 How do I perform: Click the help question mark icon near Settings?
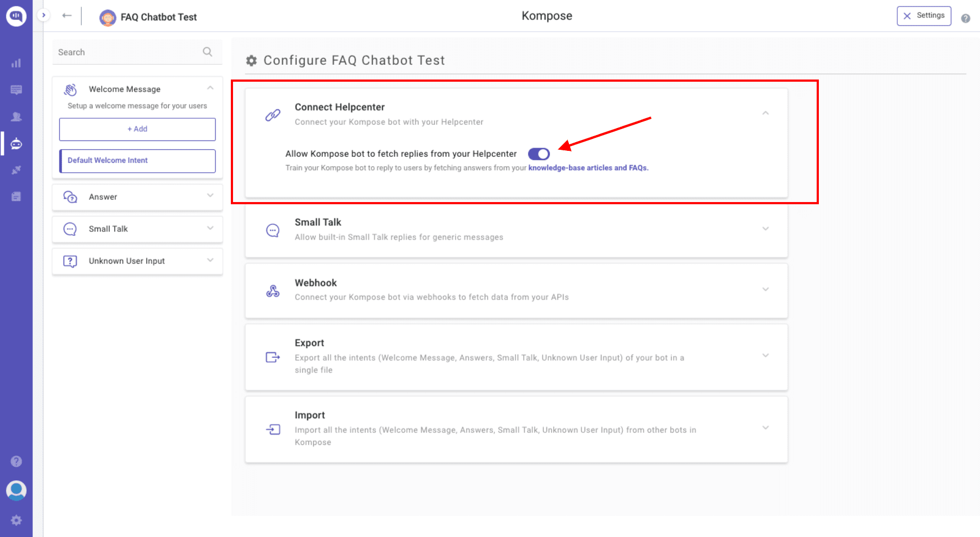click(x=965, y=18)
